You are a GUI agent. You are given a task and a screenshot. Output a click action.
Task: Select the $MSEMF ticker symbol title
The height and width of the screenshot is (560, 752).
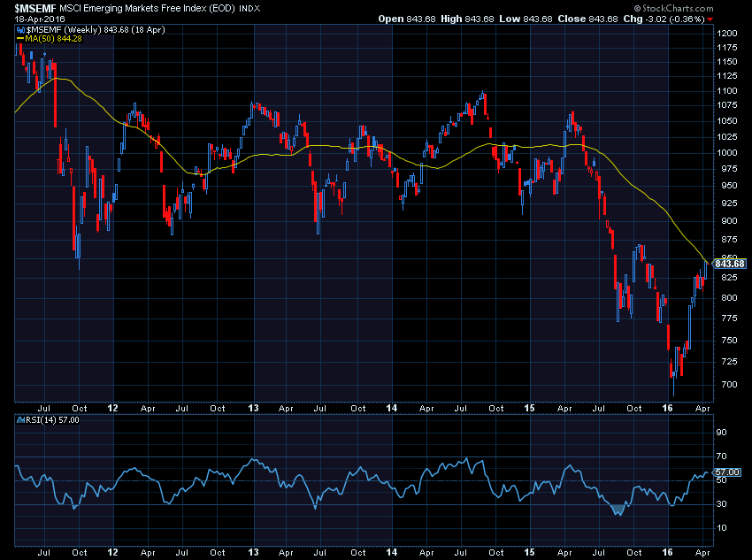coord(35,8)
